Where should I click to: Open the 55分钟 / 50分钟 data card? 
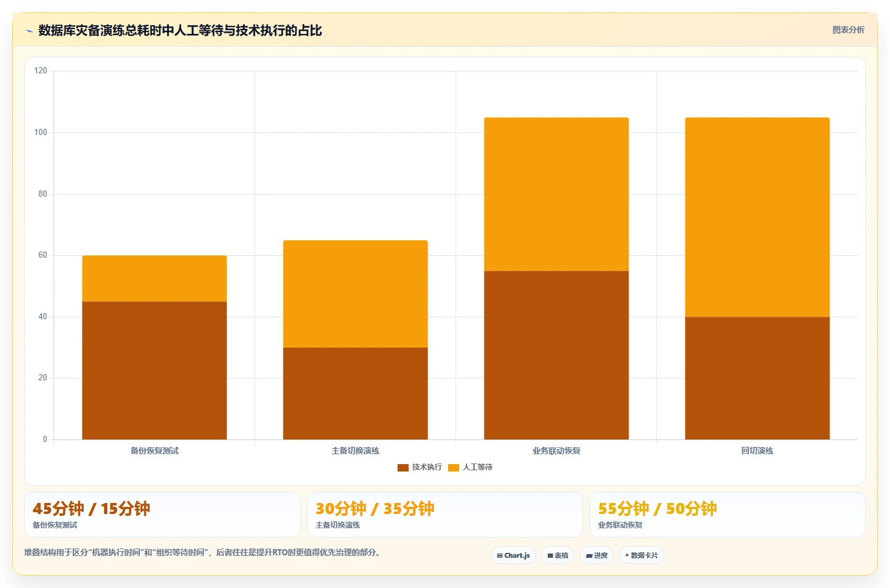[727, 515]
